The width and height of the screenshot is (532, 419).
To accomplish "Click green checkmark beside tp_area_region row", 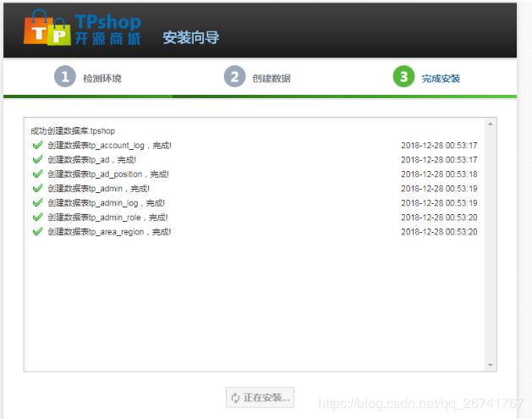I will click(x=37, y=232).
